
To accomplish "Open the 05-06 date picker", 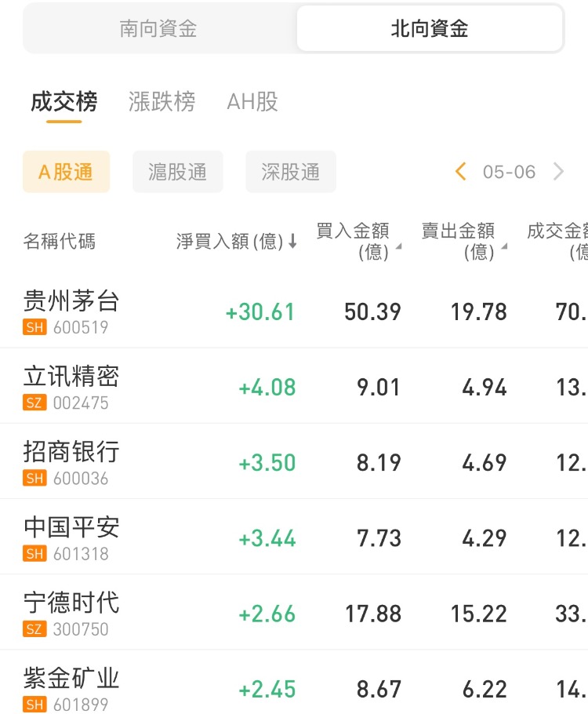I will coord(509,172).
